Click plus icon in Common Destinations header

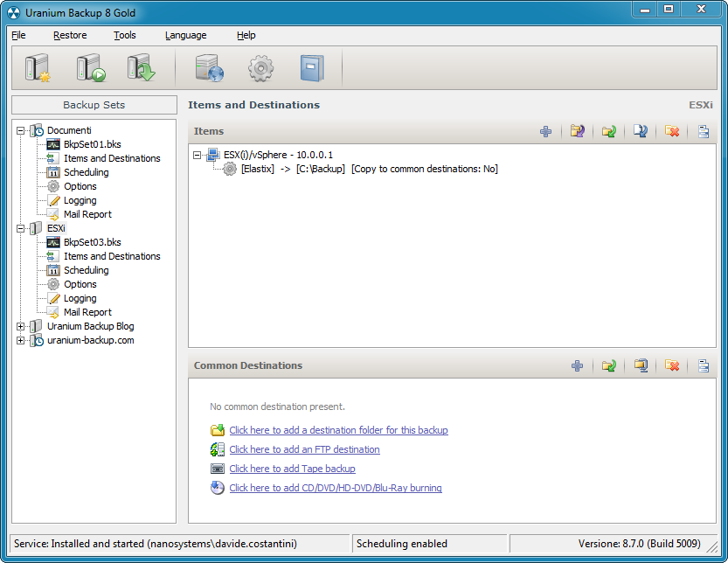point(577,366)
